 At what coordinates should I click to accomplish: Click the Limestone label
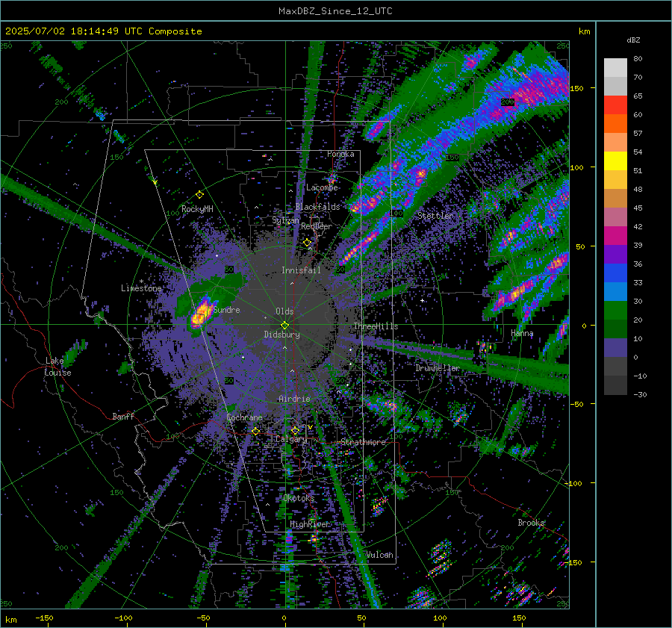pos(141,288)
